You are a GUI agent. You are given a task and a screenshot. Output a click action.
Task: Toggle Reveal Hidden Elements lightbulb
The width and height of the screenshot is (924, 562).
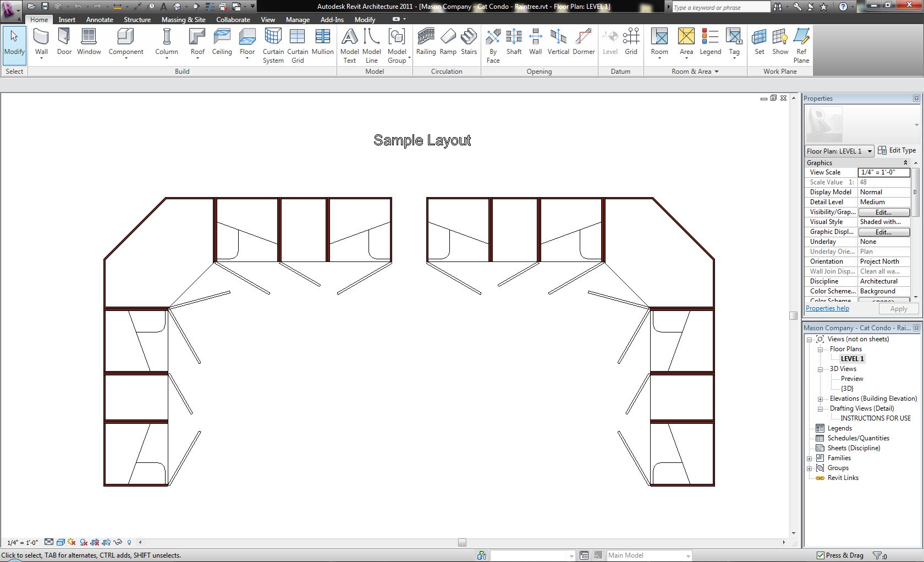(129, 542)
